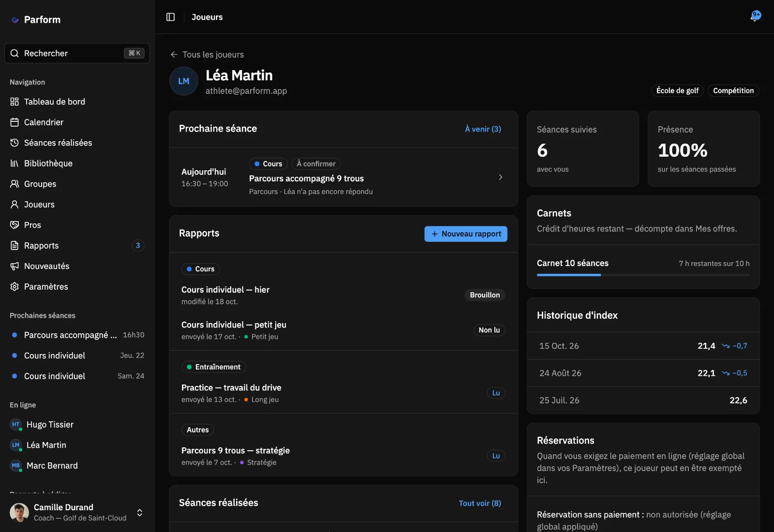The height and width of the screenshot is (532, 774).
Task: Open the Cours individuel — hier draft report
Action: (343, 295)
